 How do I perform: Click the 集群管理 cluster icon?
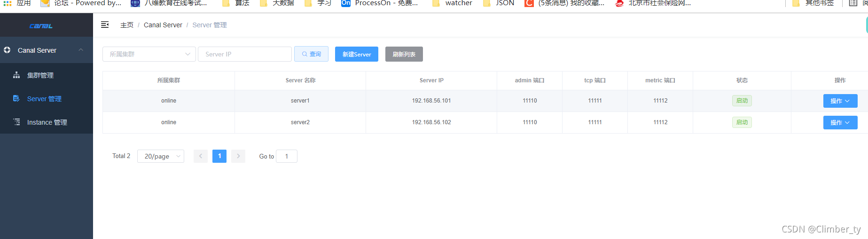[16, 75]
